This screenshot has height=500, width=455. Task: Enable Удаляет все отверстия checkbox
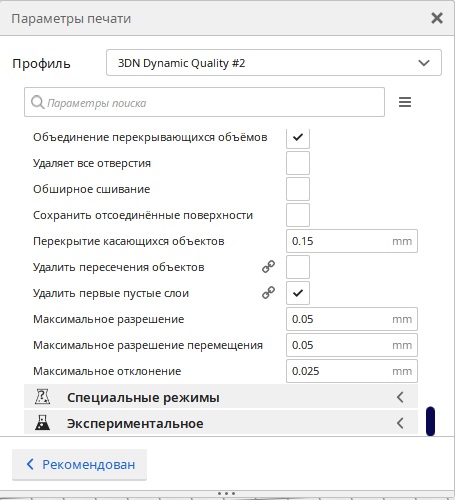pos(298,163)
